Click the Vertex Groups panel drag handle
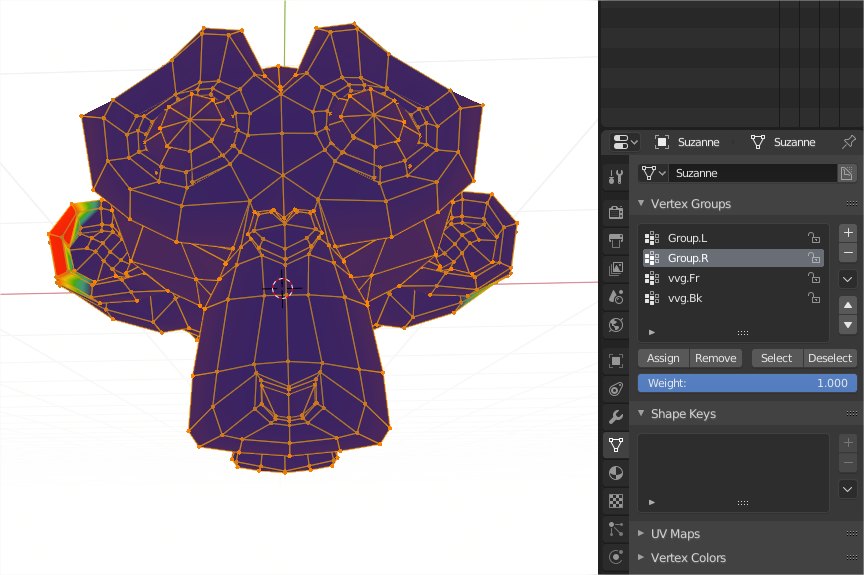This screenshot has width=864, height=575. [851, 203]
